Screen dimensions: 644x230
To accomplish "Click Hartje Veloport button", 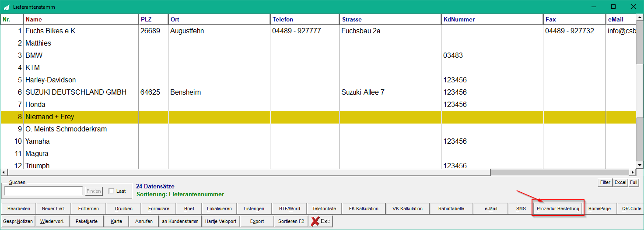I will (x=220, y=221).
